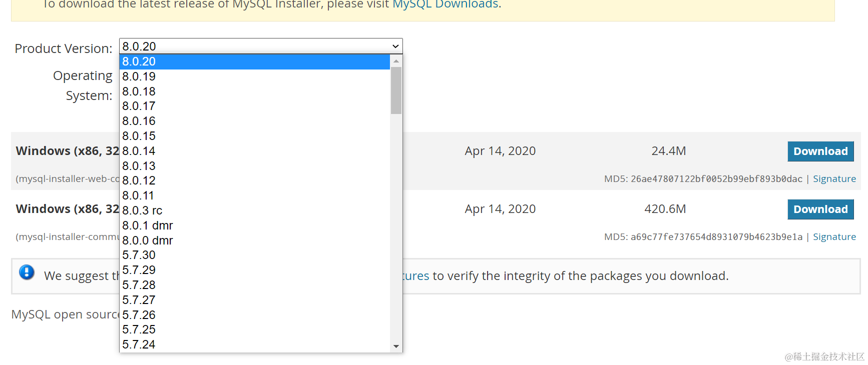Viewport: 868px width, 365px height.
Task: Select version 8.0.20 in the list
Action: pyautogui.click(x=255, y=61)
